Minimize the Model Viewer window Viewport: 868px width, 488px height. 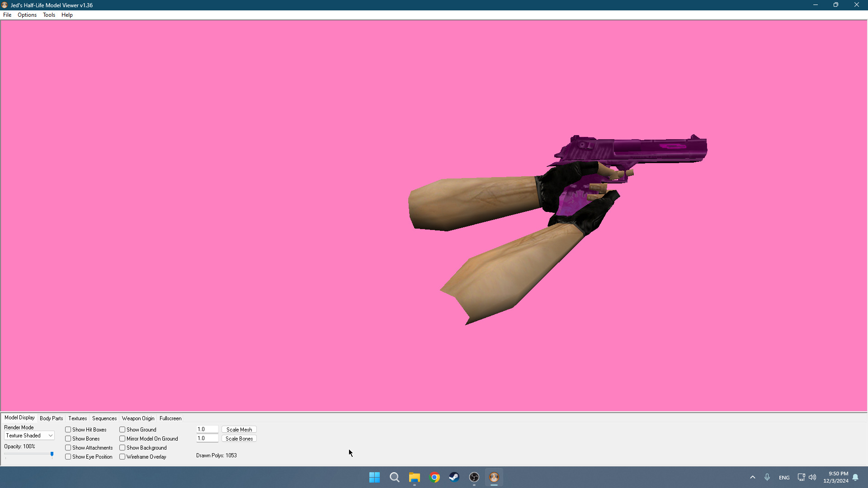[x=815, y=5]
